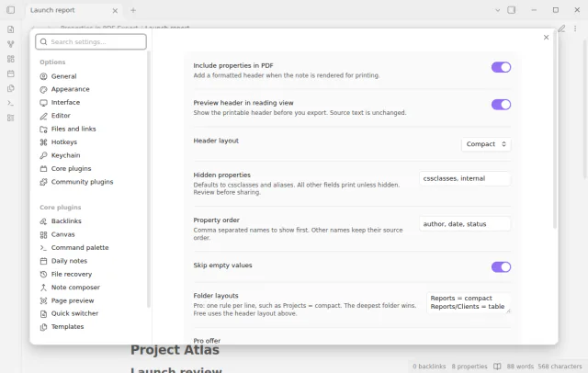Viewport: 588px width, 373px height.
Task: Open templates icon in left ribbon
Action: click(11, 88)
